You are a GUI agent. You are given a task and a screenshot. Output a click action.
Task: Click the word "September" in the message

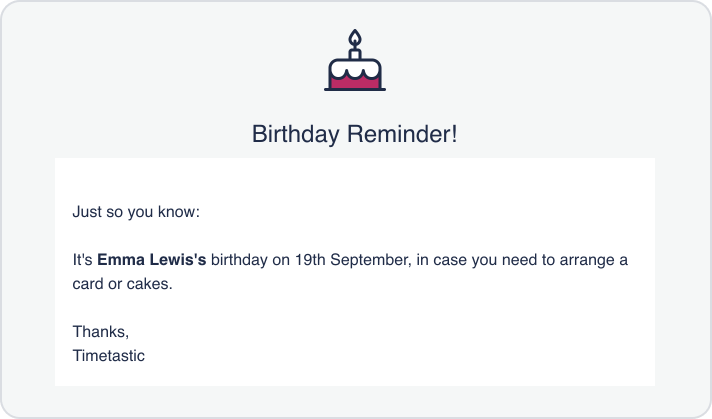click(371, 260)
